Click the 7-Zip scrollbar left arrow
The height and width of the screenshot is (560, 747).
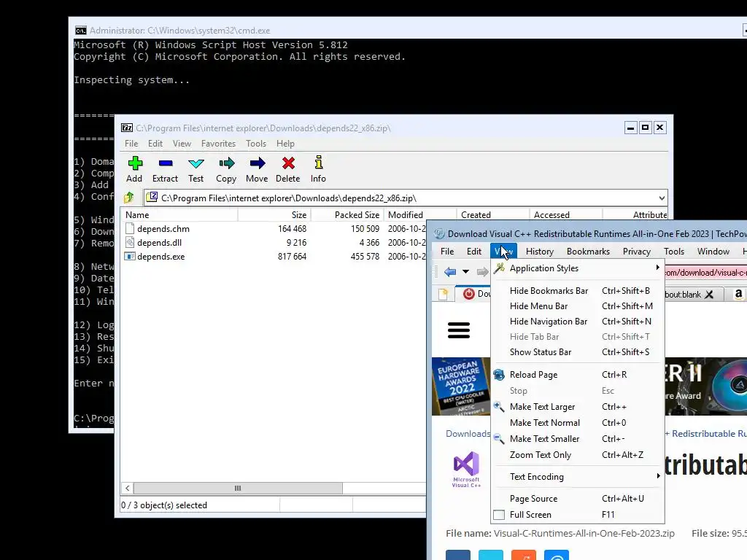(127, 488)
